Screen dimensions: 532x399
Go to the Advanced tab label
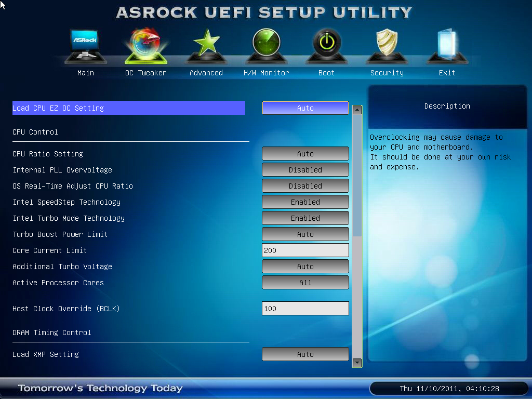coord(206,73)
